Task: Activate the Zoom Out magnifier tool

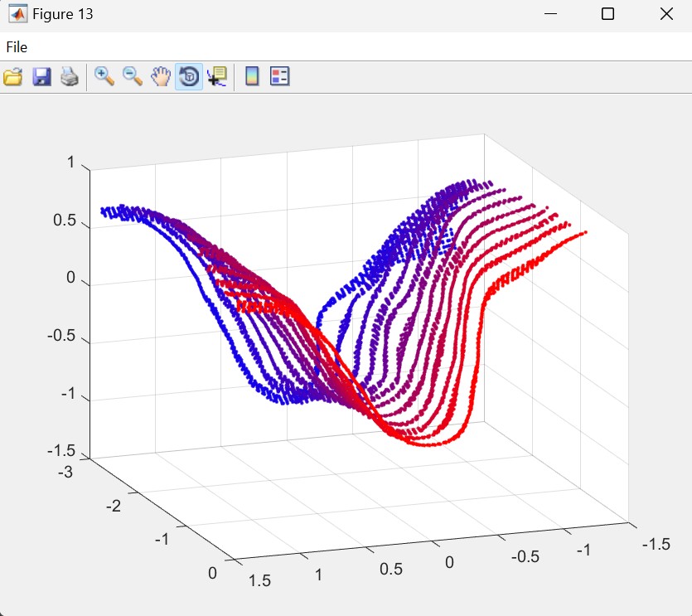Action: 132,77
